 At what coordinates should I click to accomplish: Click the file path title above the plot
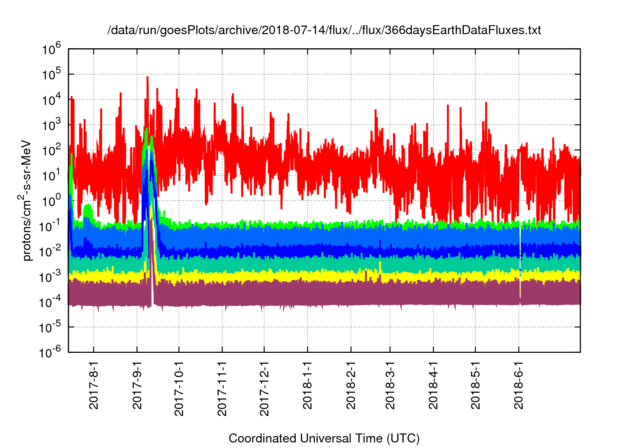325,32
